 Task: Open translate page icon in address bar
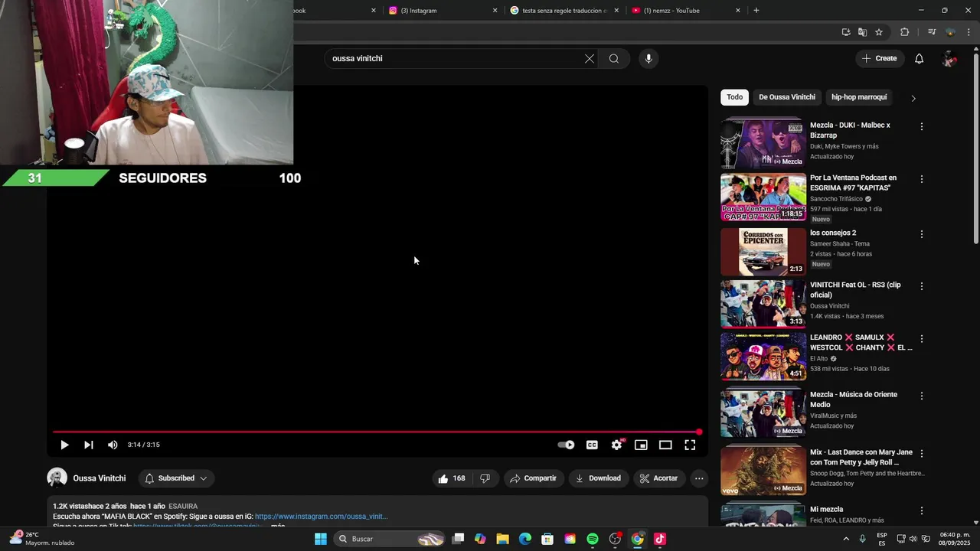coord(862,32)
